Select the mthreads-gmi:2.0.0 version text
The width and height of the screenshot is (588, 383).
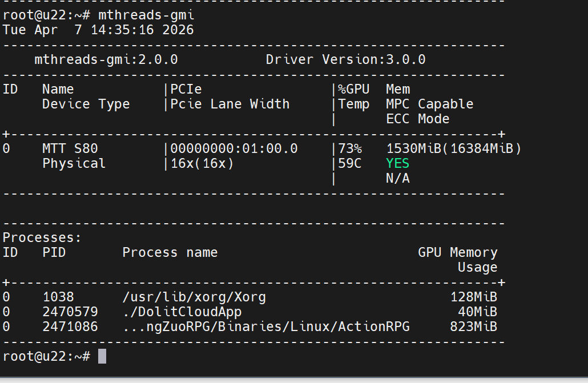pyautogui.click(x=106, y=59)
